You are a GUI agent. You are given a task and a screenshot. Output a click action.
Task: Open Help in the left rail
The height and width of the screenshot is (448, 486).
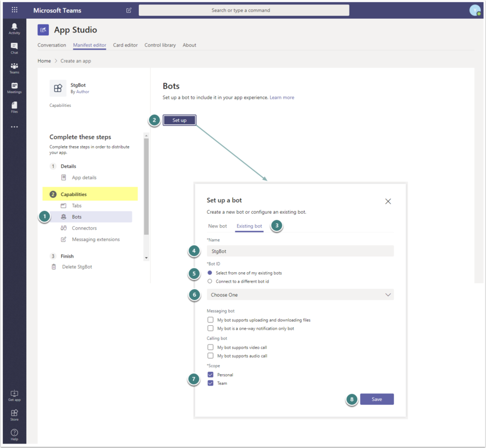pos(14,435)
